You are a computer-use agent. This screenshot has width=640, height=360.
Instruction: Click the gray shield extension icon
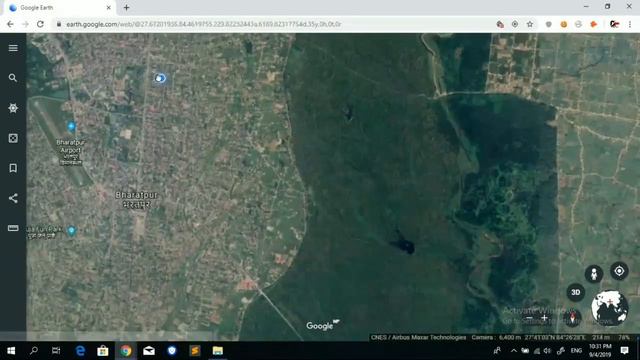pyautogui.click(x=549, y=24)
